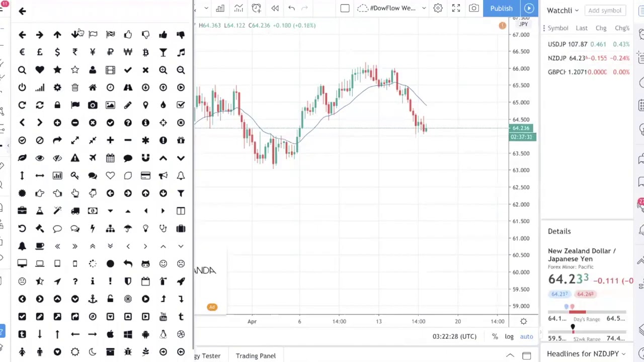Viewport: 644px width, 362px height.
Task: Pick the megaphone icon
Action: 163,175
